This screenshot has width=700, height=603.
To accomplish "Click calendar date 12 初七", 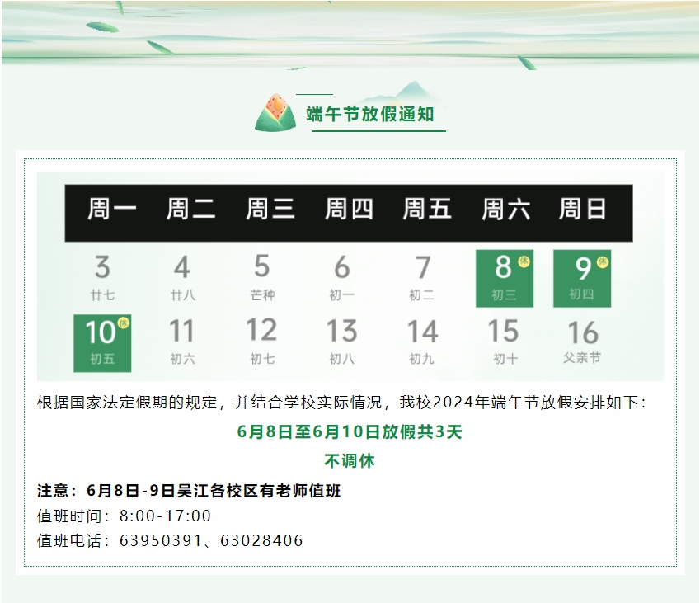I will coord(262,342).
